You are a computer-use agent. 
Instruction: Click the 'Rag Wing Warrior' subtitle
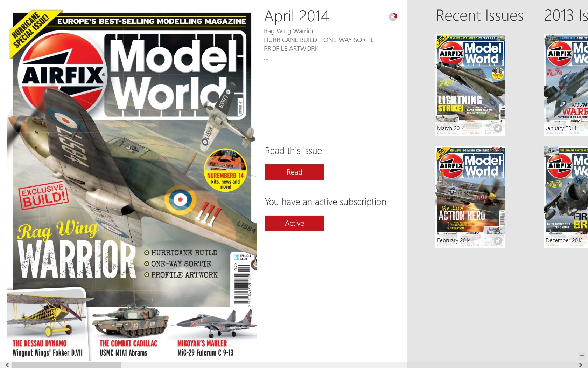tap(289, 31)
